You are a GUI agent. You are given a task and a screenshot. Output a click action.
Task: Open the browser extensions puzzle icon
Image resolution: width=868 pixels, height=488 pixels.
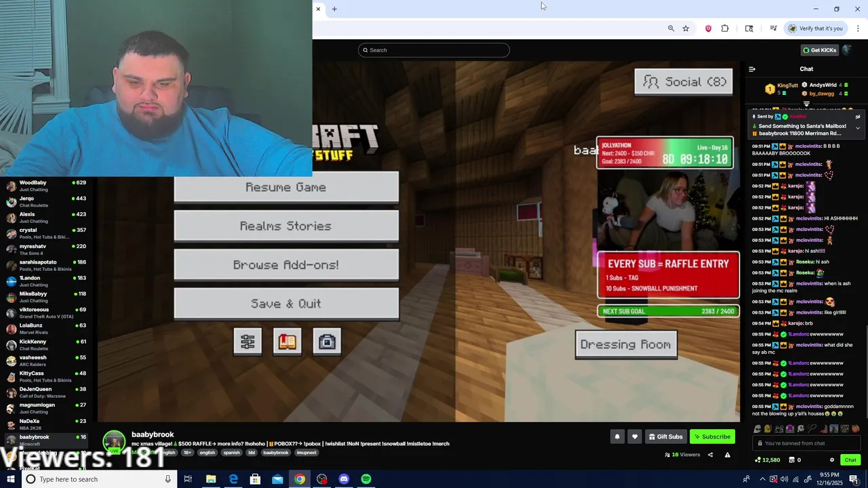pyautogui.click(x=725, y=28)
